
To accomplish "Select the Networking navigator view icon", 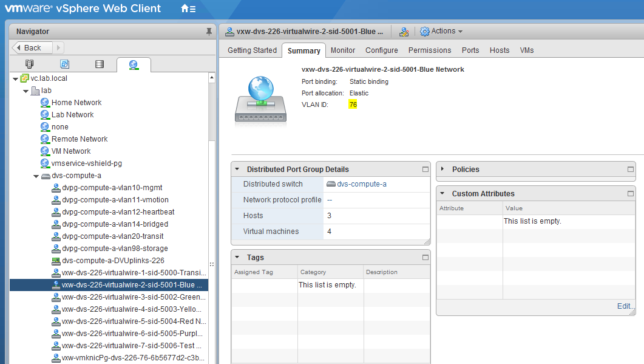I will [134, 64].
